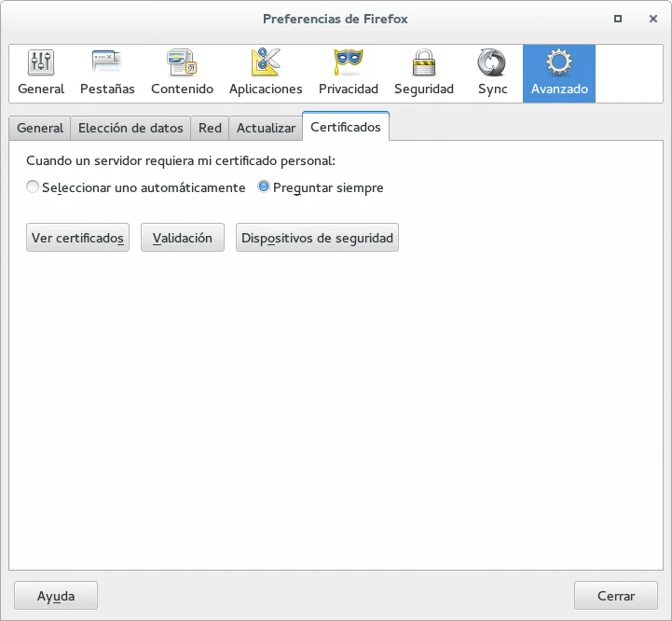Open the Actualizar tab
The image size is (672, 621).
click(266, 129)
